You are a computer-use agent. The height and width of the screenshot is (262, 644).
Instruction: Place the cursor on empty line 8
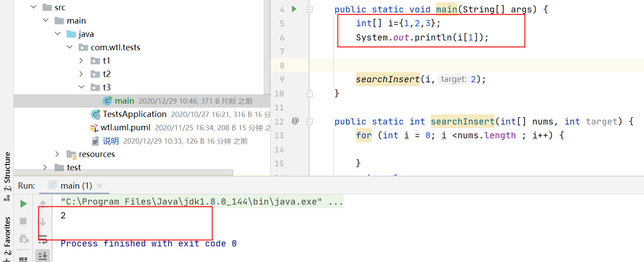click(477, 65)
